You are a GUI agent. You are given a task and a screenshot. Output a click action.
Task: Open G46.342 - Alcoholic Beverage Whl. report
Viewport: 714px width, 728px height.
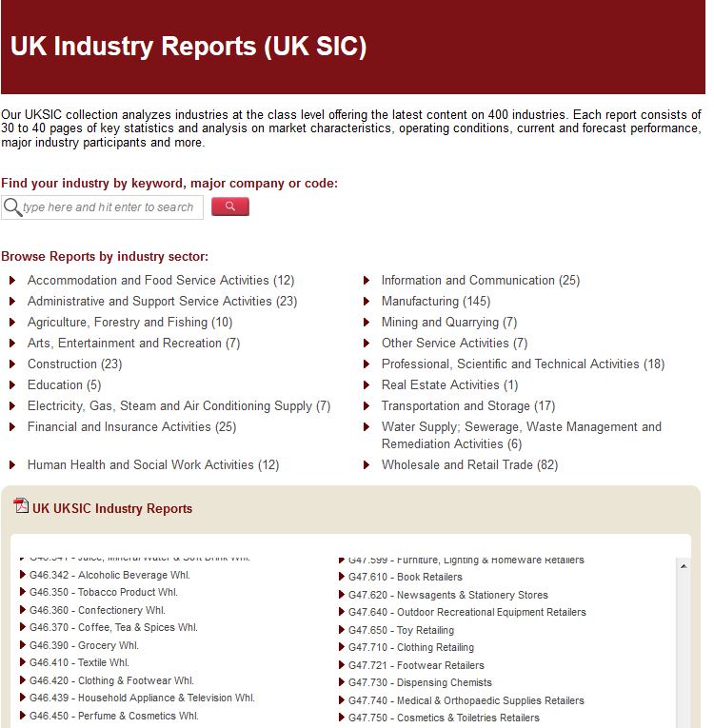pyautogui.click(x=109, y=575)
